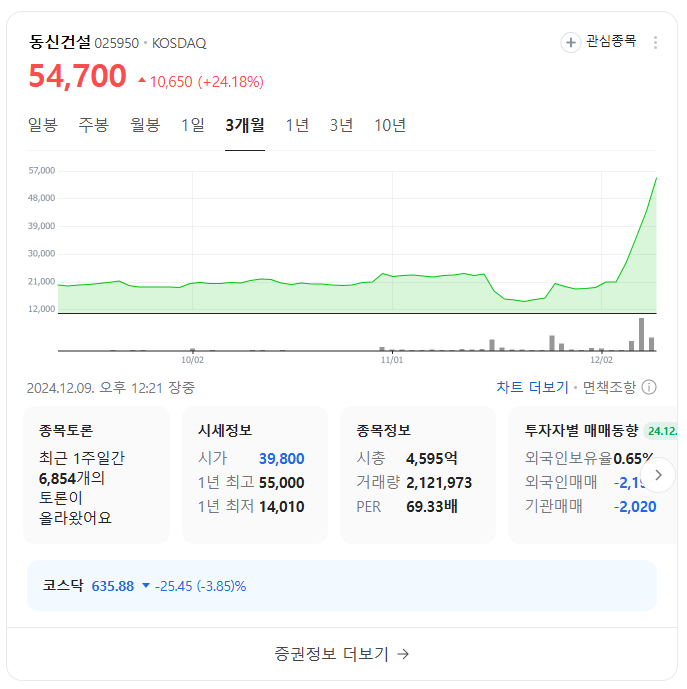Open the 종목정보 stock info card

pyautogui.click(x=418, y=475)
